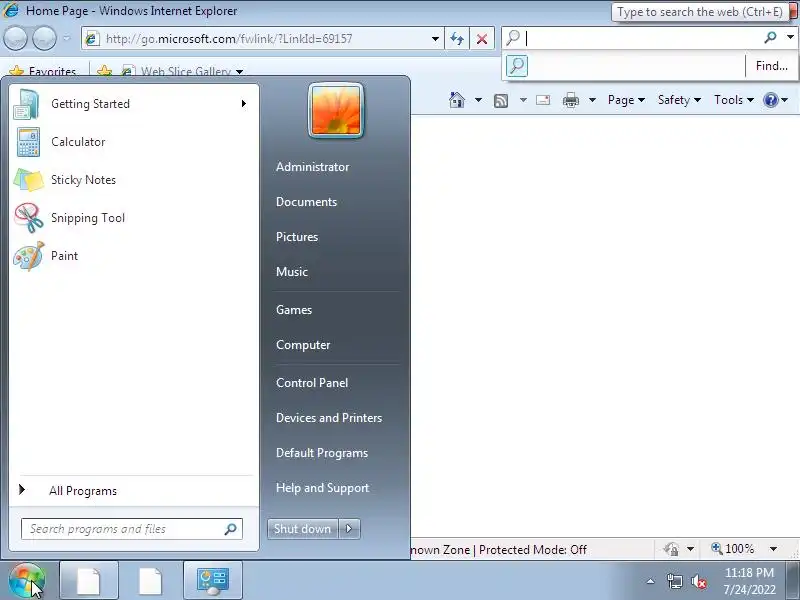Open the Administrator personal folder
Screen dimensions: 800x600
click(x=312, y=167)
